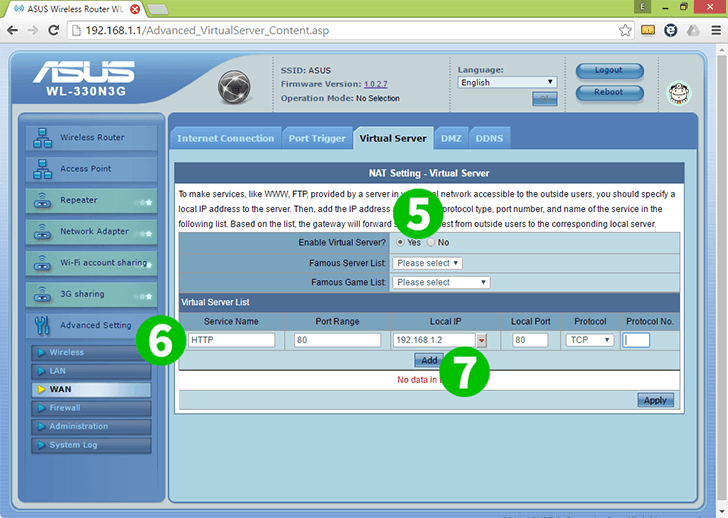Select 3G sharing operation mode
The width and height of the screenshot is (728, 518).
click(x=91, y=294)
